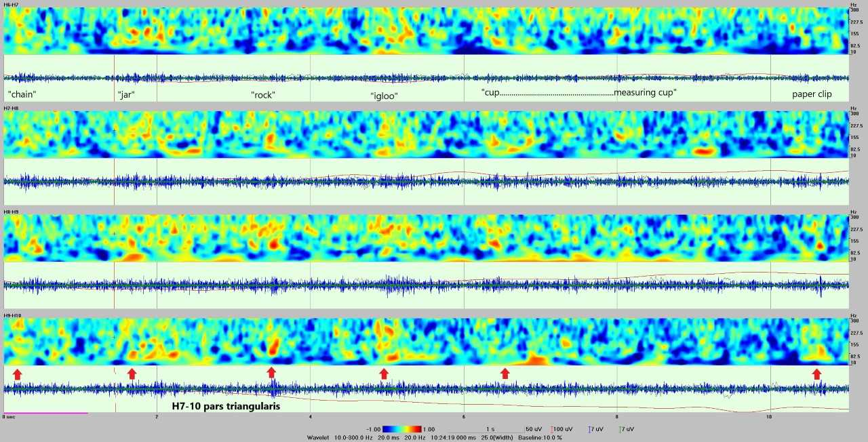Click the red arrow below "rock" burst
Image resolution: width=868 pixels, height=442 pixels.
point(271,372)
